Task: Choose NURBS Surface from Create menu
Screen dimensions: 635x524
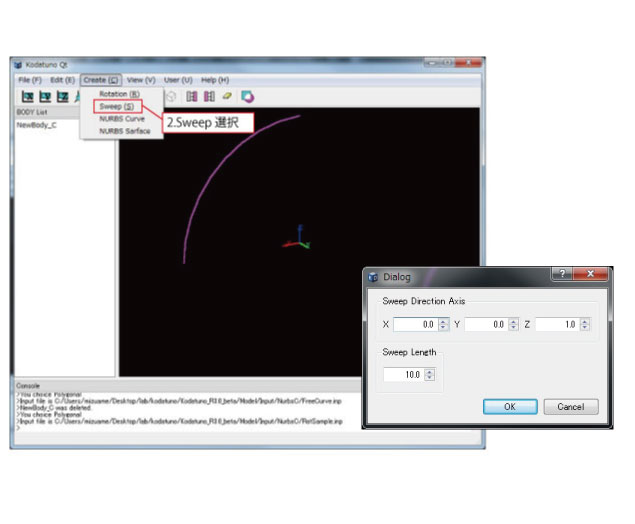Action: click(124, 131)
